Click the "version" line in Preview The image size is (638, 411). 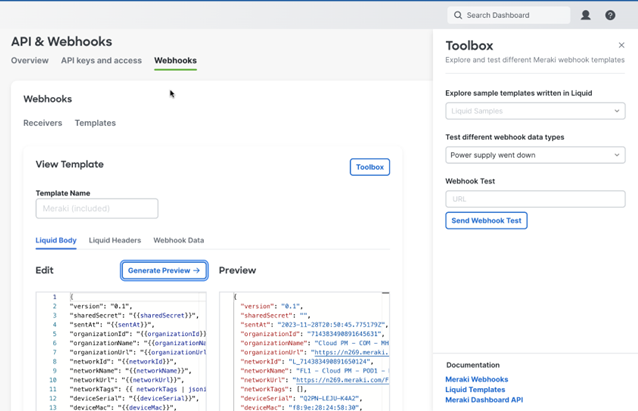click(x=271, y=306)
